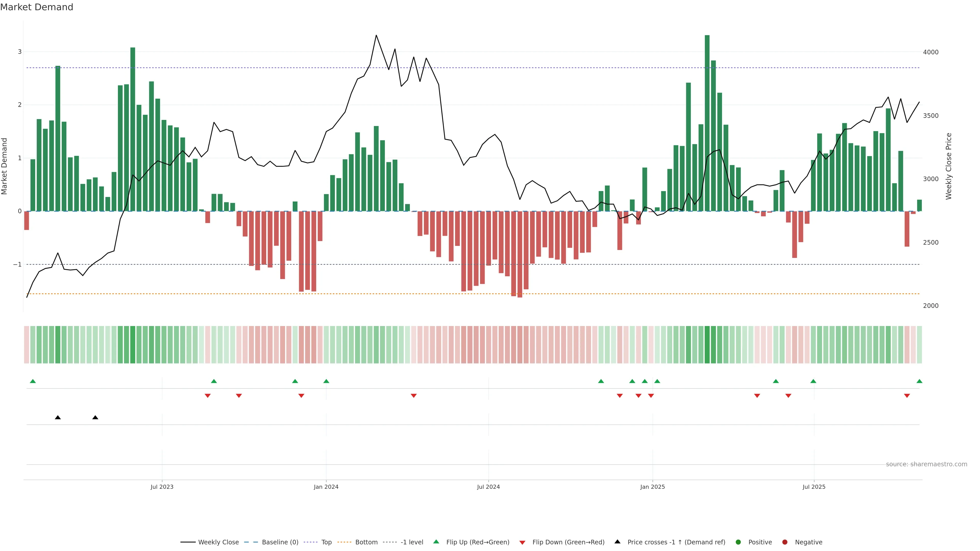Hide the Top threshold legend entry
The image size is (980, 551).
(x=326, y=542)
